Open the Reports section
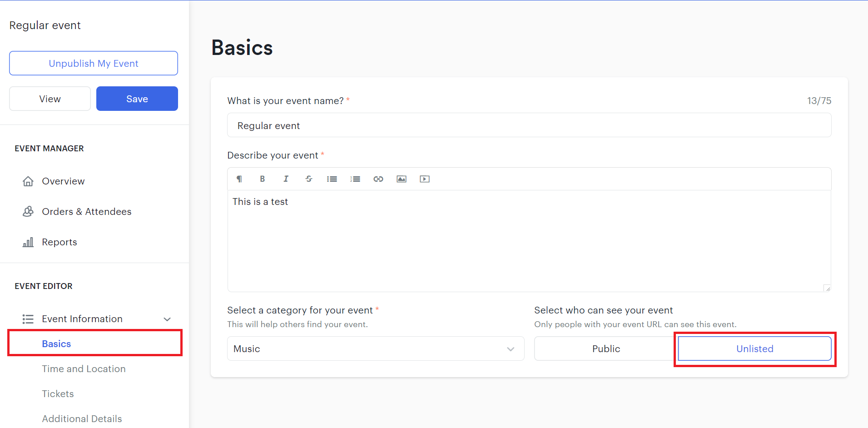Screen dimensions: 868x428 [60, 242]
